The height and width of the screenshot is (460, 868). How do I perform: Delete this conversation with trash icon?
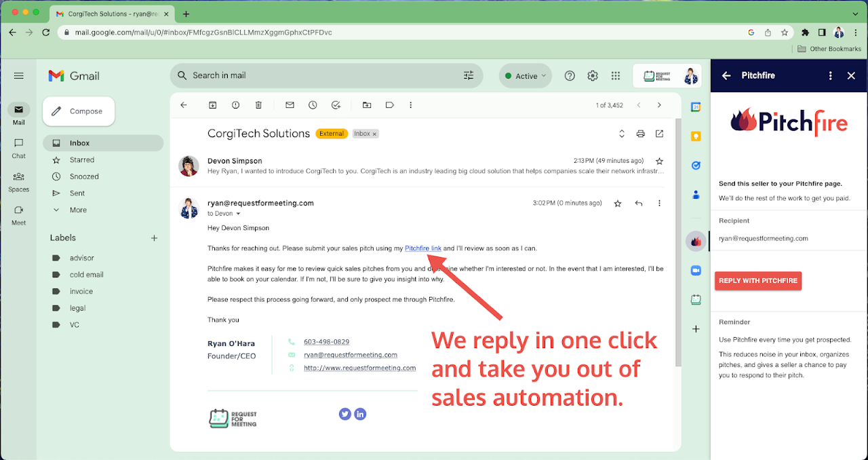coord(258,105)
